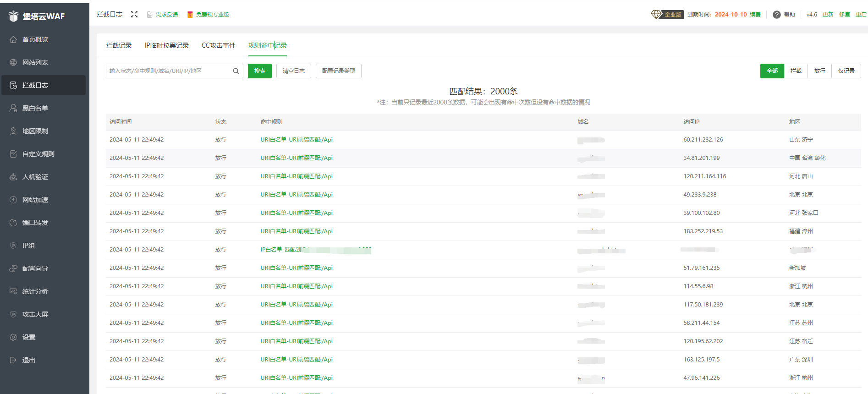Click IP address 49.233.9.238

coord(700,195)
